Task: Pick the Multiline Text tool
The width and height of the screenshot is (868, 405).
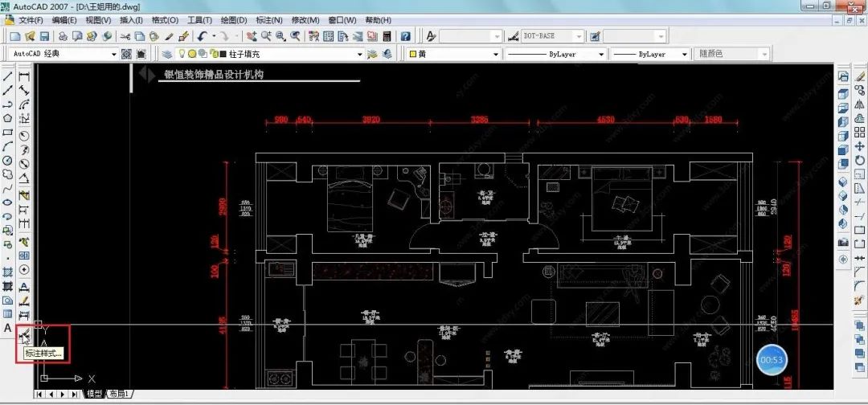Action: click(x=8, y=328)
